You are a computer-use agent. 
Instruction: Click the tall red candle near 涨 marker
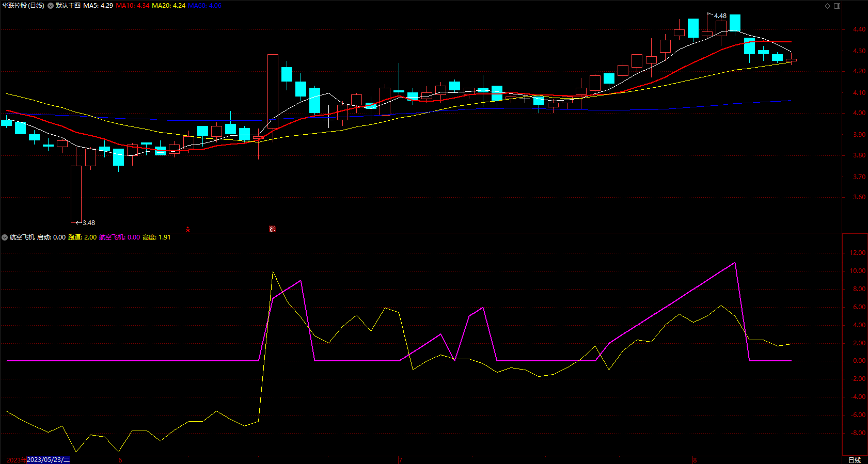[273, 91]
